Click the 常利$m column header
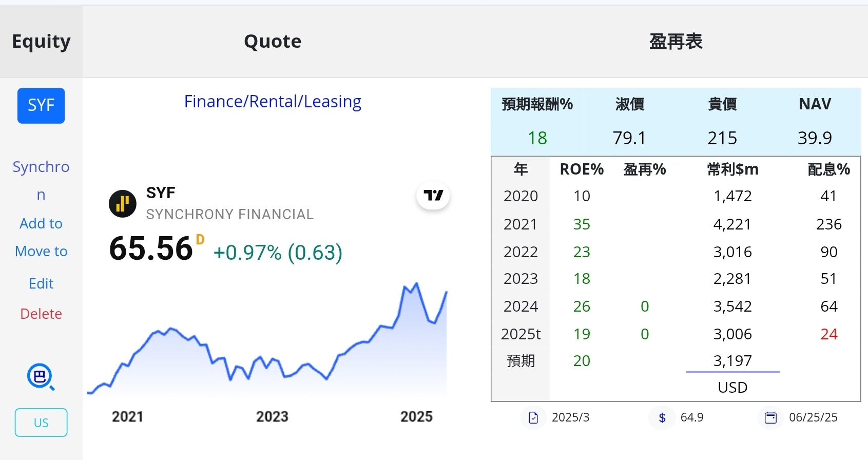The width and height of the screenshot is (868, 460). 732,169
